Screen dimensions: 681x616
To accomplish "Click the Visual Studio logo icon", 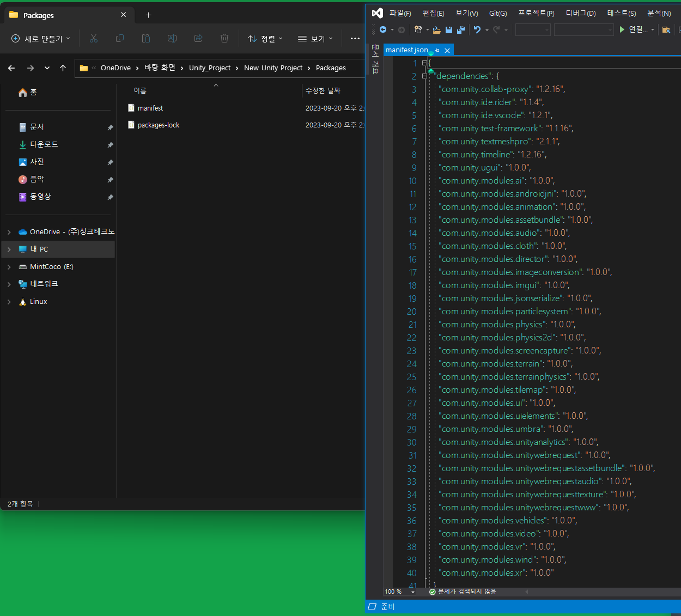I will [x=377, y=13].
